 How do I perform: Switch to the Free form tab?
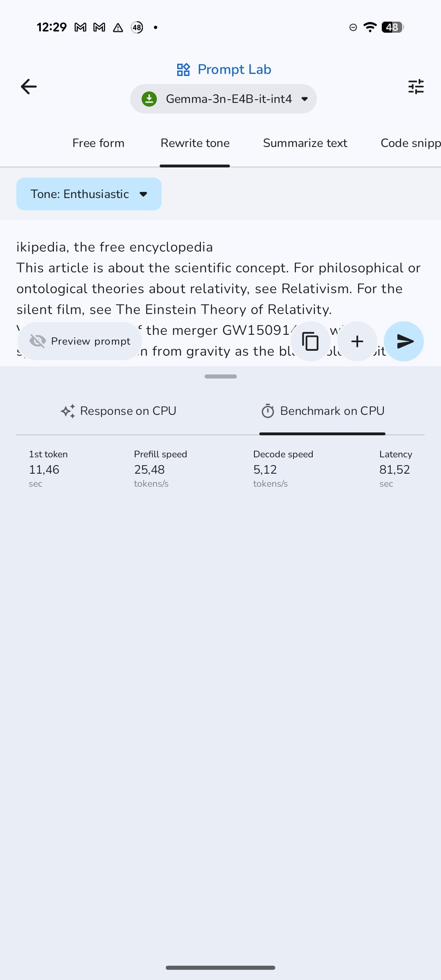click(98, 143)
